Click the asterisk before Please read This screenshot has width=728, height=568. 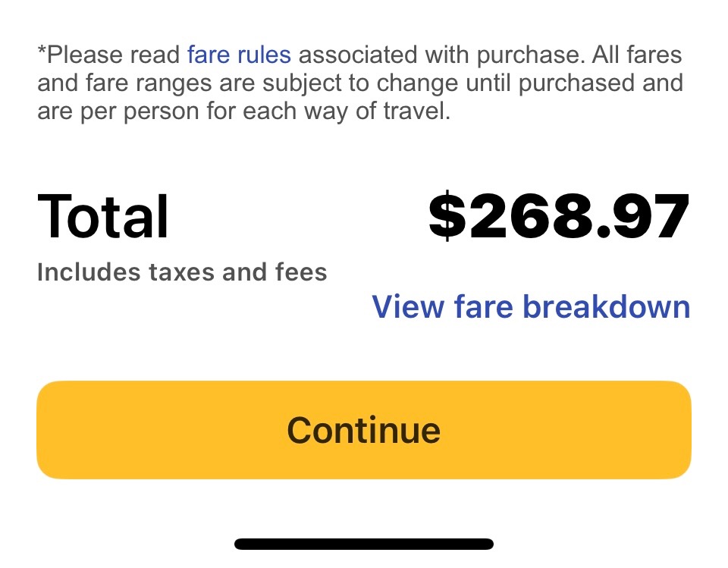pyautogui.click(x=41, y=53)
